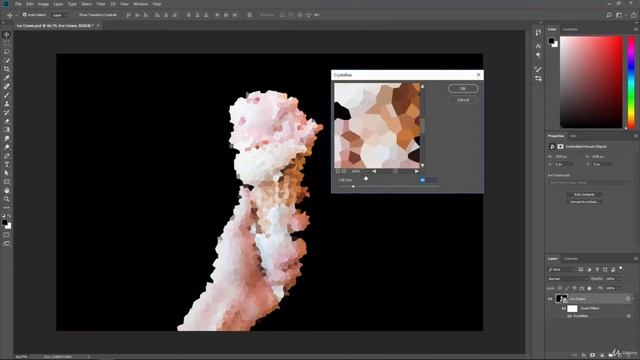Select the Rectangle shape tool
The image size is (640, 360).
coord(7,182)
